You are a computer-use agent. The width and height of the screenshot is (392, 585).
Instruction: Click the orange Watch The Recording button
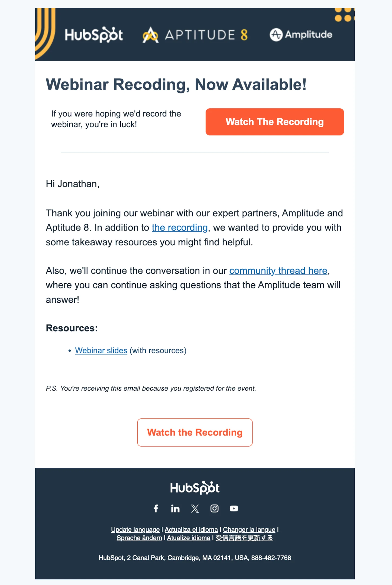pos(274,122)
